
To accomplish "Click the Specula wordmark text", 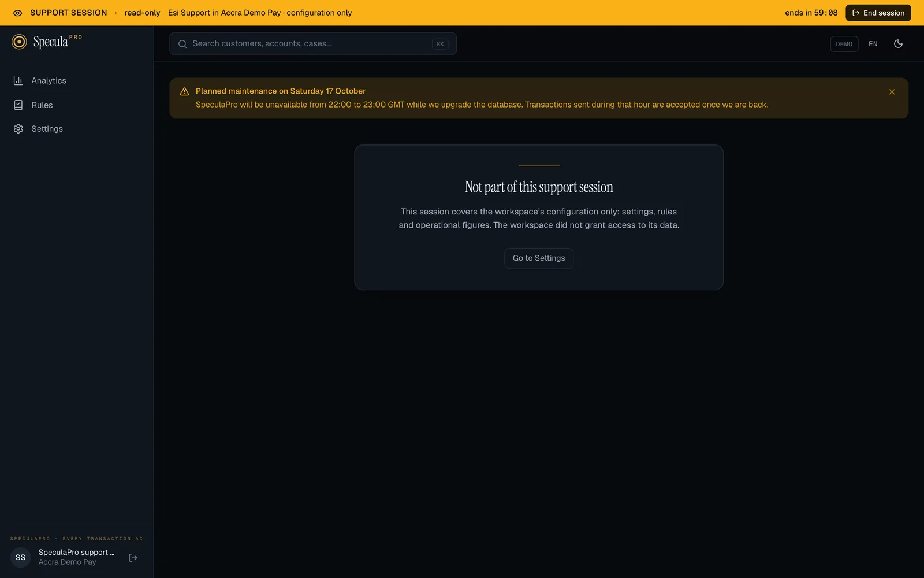I will (x=51, y=42).
